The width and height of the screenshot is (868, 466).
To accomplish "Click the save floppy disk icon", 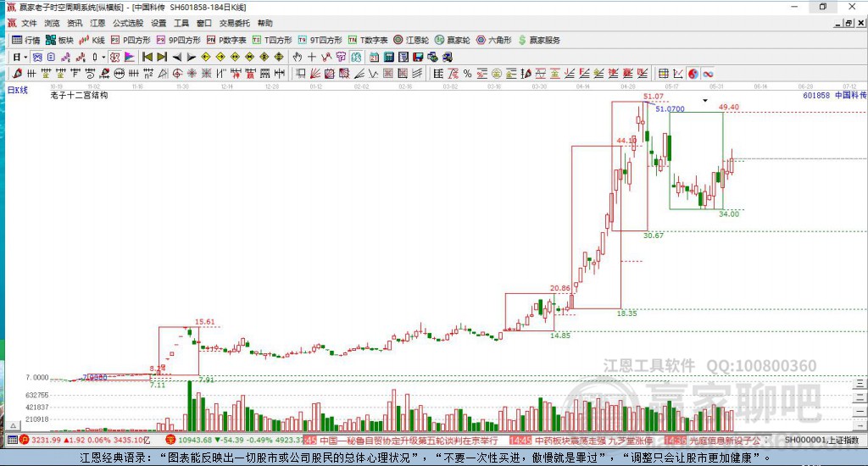I will point(418,57).
